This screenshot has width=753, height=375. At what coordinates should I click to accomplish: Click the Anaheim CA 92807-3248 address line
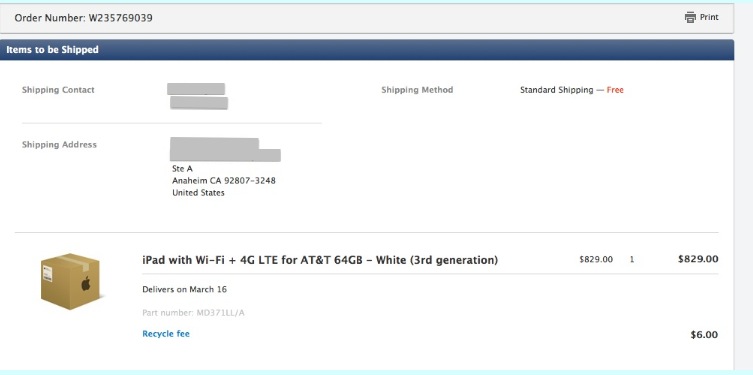(224, 181)
